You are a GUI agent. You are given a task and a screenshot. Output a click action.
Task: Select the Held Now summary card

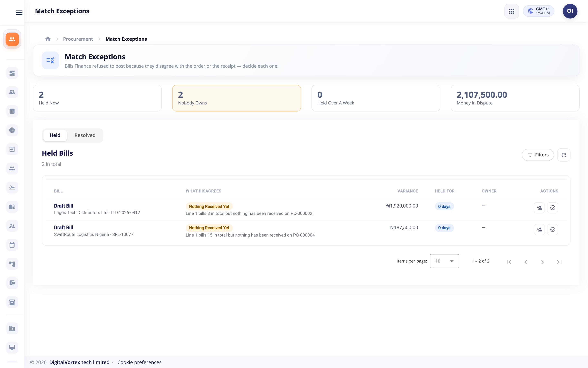pos(97,98)
